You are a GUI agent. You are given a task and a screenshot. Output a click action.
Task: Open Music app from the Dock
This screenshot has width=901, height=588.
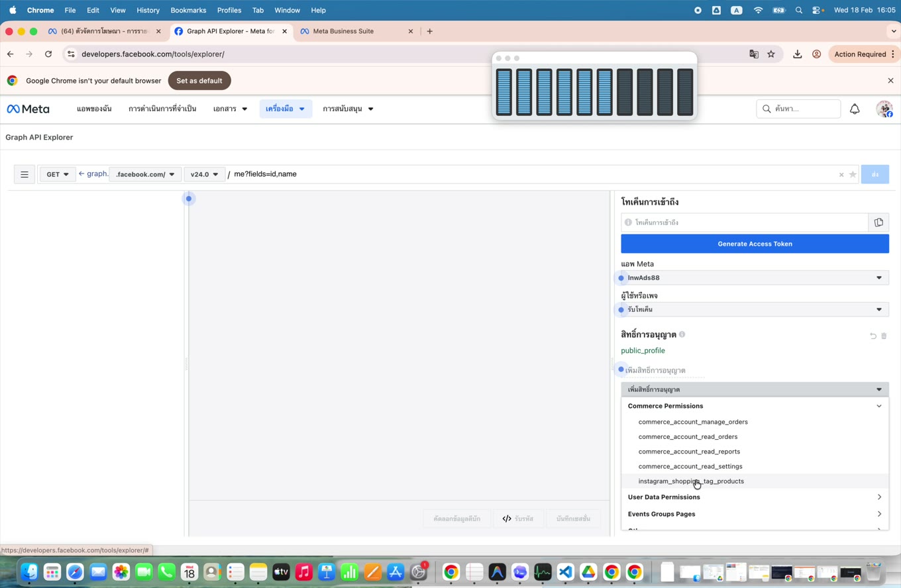[303, 572]
